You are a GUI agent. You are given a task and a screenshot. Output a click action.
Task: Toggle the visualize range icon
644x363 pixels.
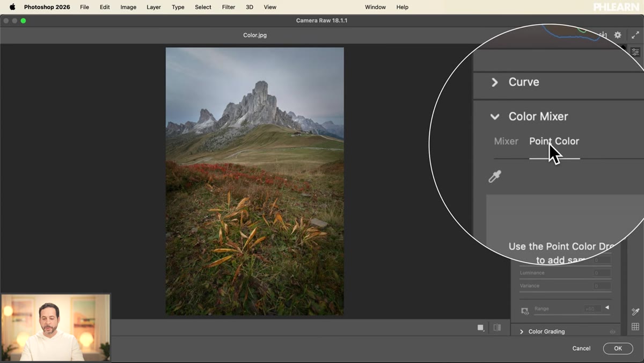pyautogui.click(x=525, y=311)
